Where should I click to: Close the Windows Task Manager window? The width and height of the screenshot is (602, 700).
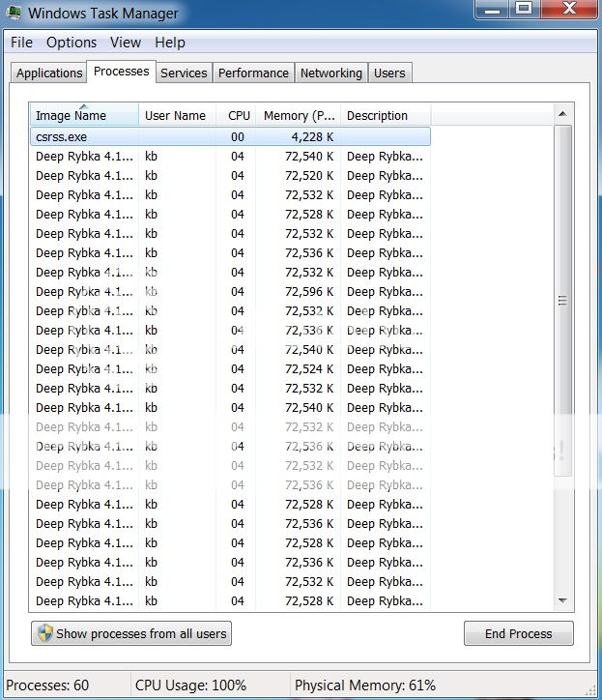click(569, 9)
